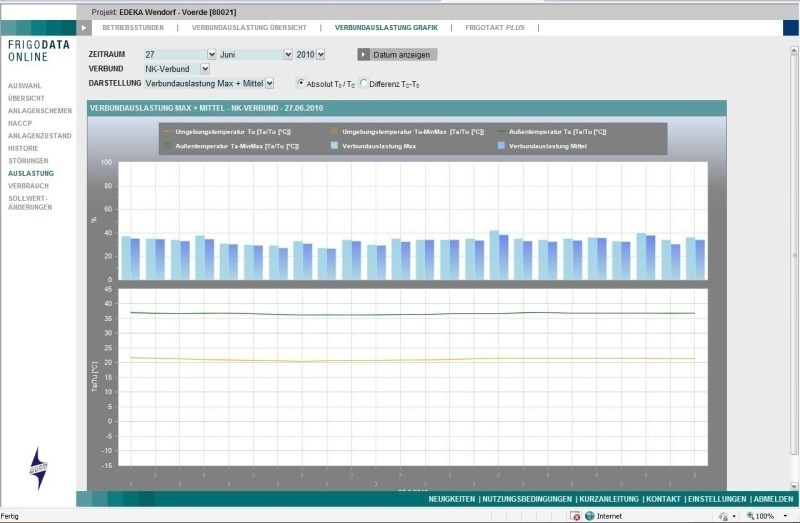Switch to Verbundauslastung Grafik tab

(x=386, y=28)
